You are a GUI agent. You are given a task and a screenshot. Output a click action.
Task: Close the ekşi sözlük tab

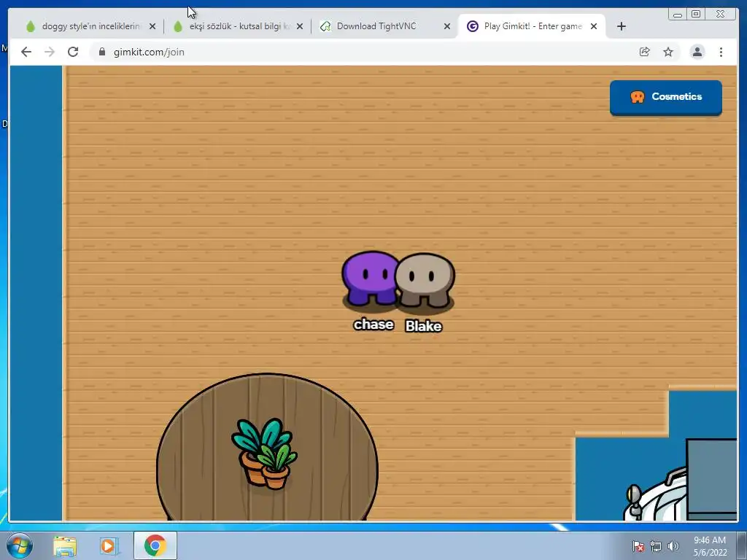300,26
